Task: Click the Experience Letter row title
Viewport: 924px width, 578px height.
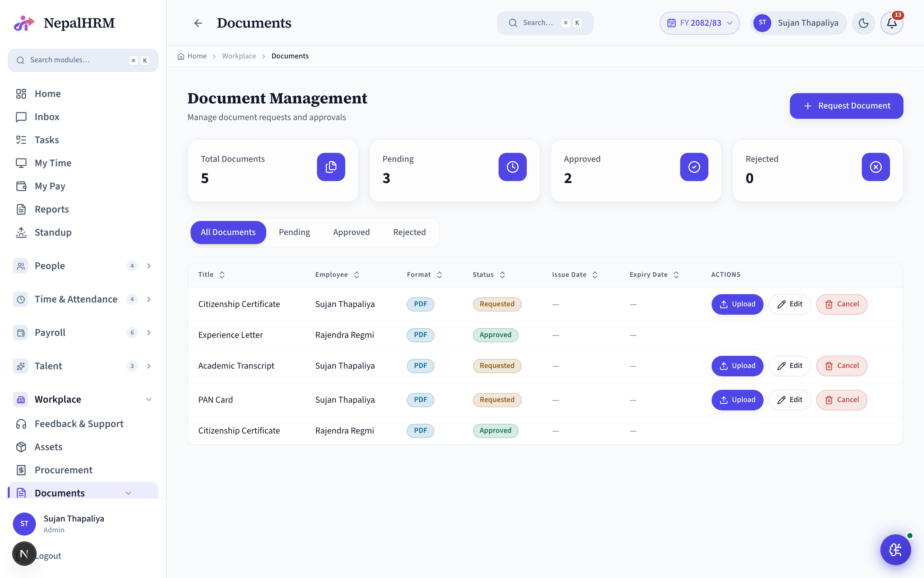Action: [x=230, y=335]
